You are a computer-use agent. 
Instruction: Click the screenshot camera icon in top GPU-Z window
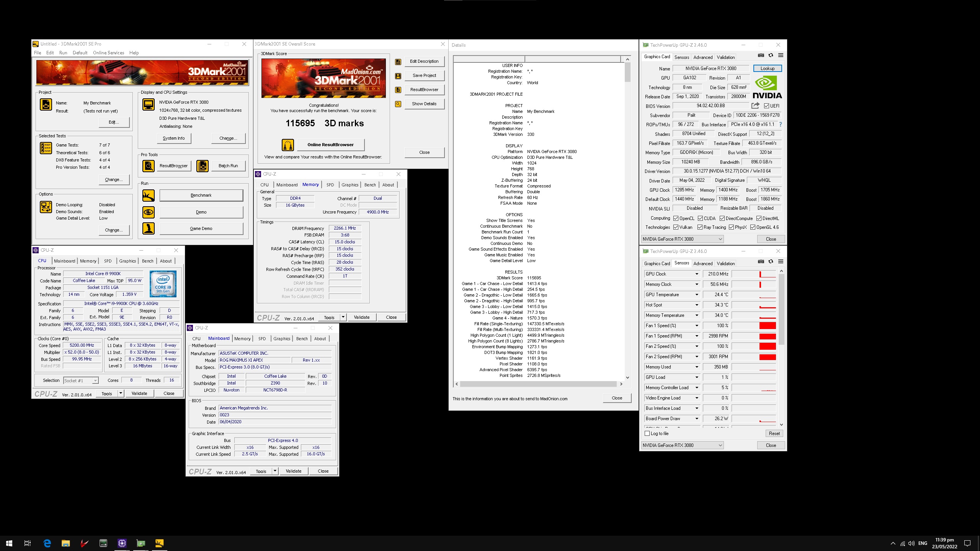click(761, 55)
